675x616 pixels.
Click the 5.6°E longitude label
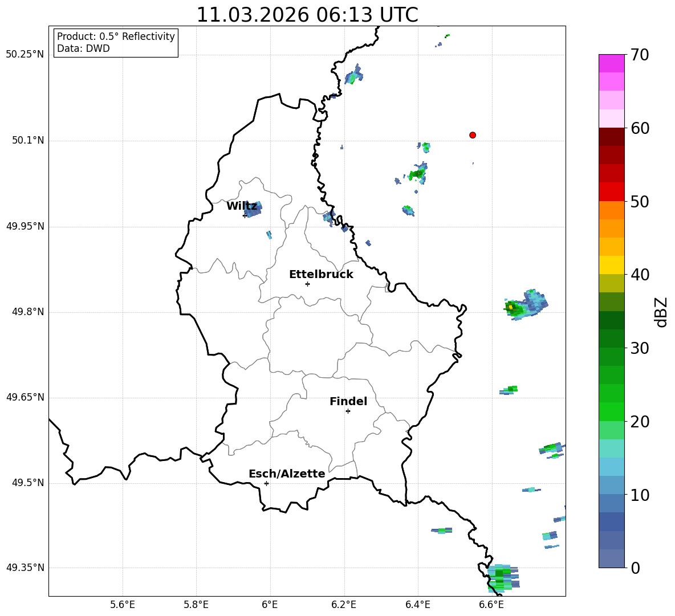point(123,605)
